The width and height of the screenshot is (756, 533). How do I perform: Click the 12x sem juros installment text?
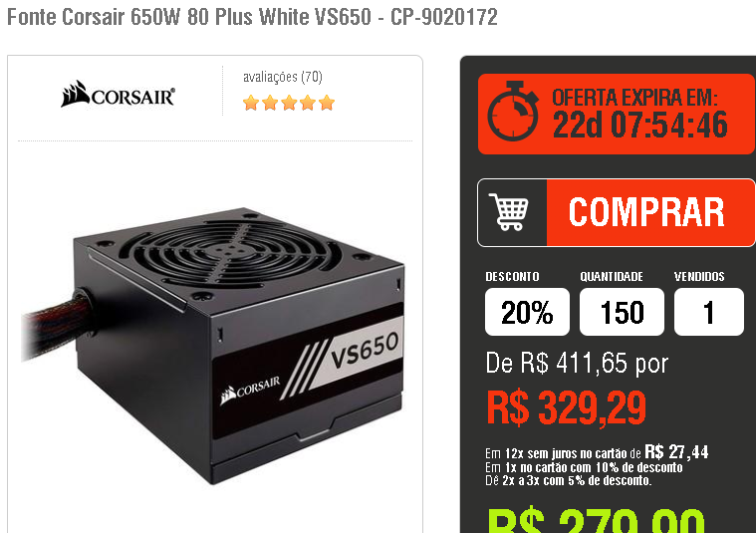[597, 452]
